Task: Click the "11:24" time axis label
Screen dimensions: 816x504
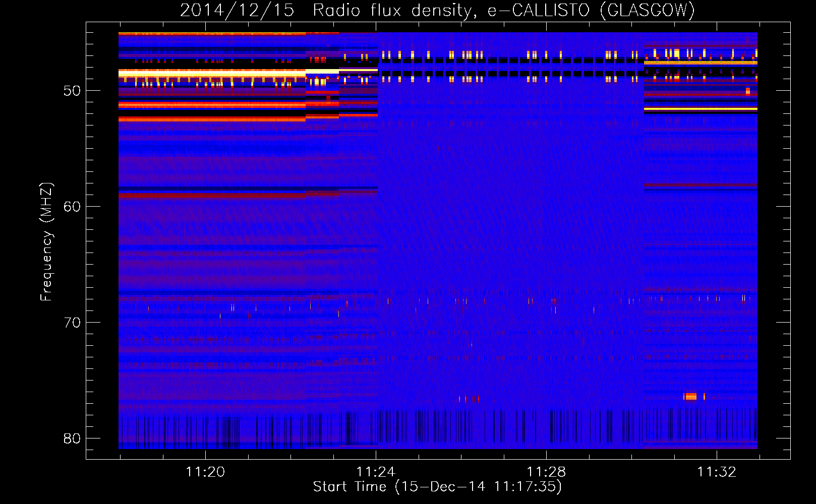Action: click(x=376, y=472)
